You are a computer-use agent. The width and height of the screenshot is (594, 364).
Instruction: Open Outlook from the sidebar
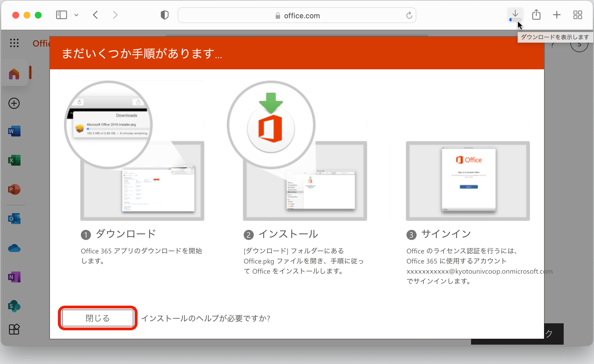(14, 219)
